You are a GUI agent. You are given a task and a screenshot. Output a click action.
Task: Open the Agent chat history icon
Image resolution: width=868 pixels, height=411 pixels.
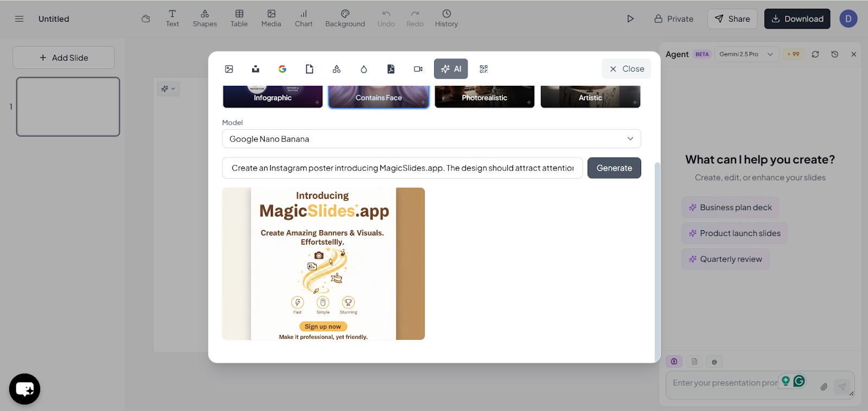click(x=835, y=54)
